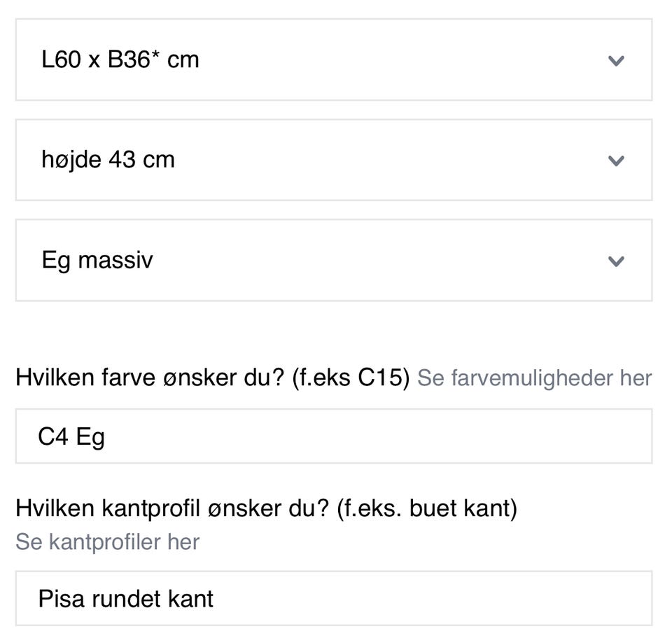Focus the color field containing C4 Eg

333,436
